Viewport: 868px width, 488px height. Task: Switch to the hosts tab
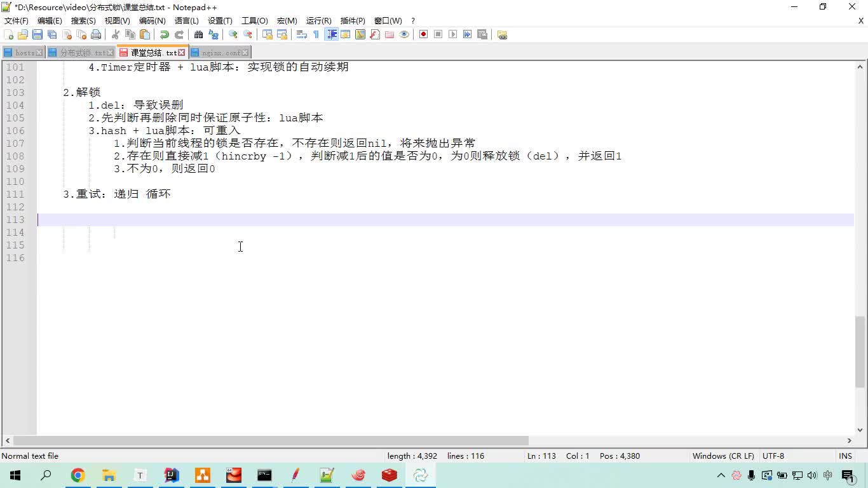(x=24, y=53)
